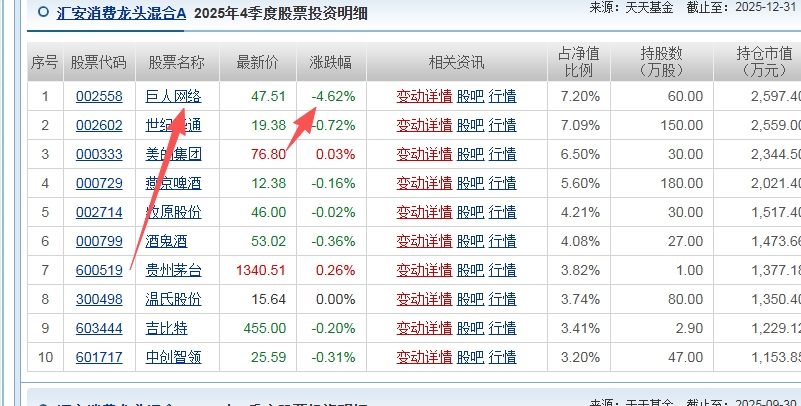Open stock code 603444 link
Image resolution: width=801 pixels, height=406 pixels.
click(99, 328)
